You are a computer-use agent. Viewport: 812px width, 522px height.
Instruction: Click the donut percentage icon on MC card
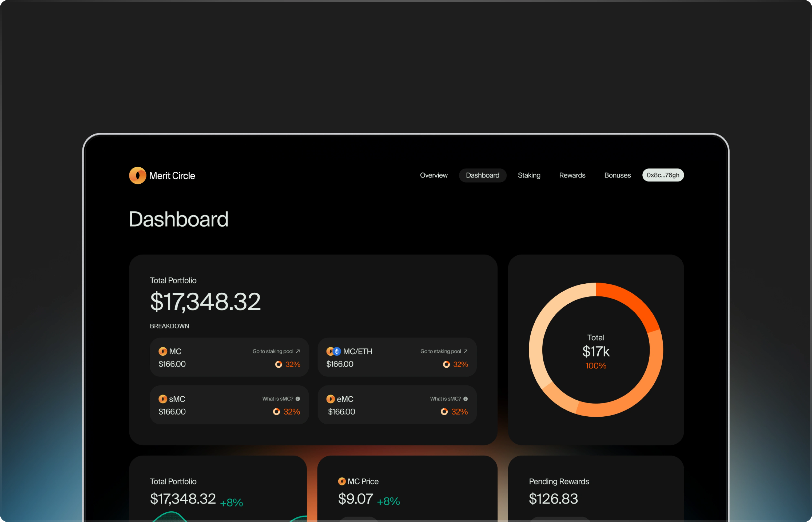coord(278,364)
